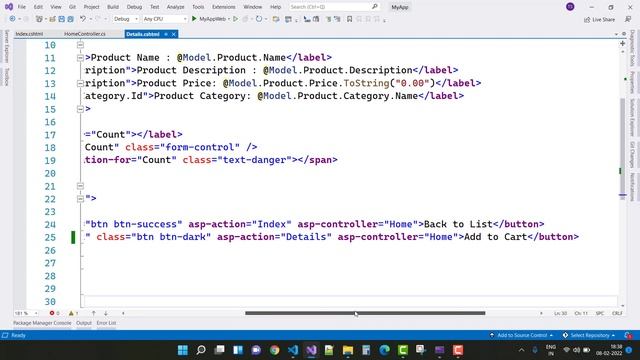Open the Error List tab

(x=106, y=323)
